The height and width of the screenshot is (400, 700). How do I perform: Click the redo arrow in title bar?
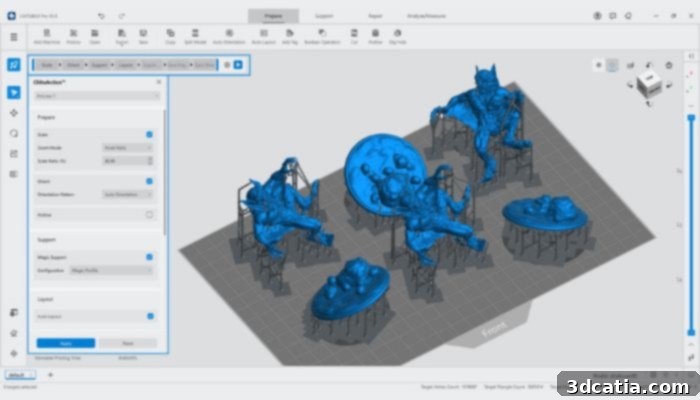pos(121,16)
